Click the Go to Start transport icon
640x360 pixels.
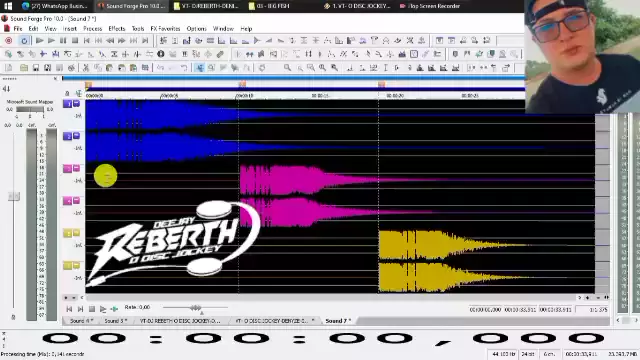tap(87, 40)
